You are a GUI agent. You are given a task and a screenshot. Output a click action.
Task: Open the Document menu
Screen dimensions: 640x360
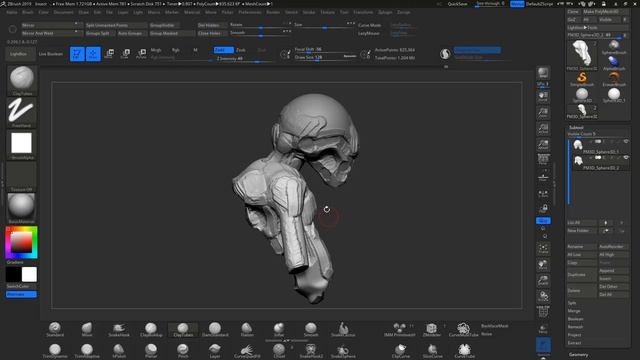[x=64, y=12]
